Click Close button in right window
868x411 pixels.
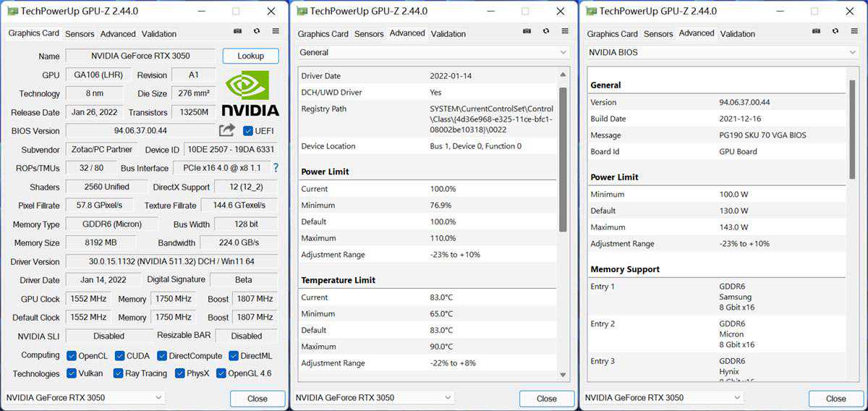(835, 399)
